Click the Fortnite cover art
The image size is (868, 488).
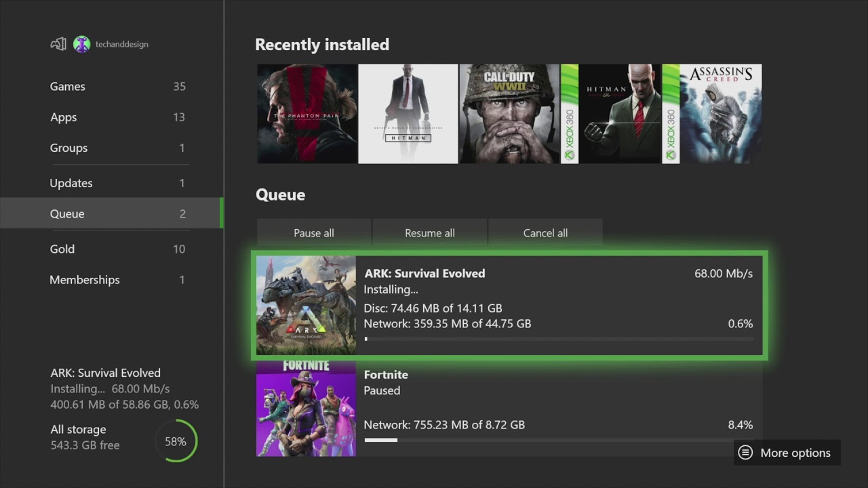306,409
